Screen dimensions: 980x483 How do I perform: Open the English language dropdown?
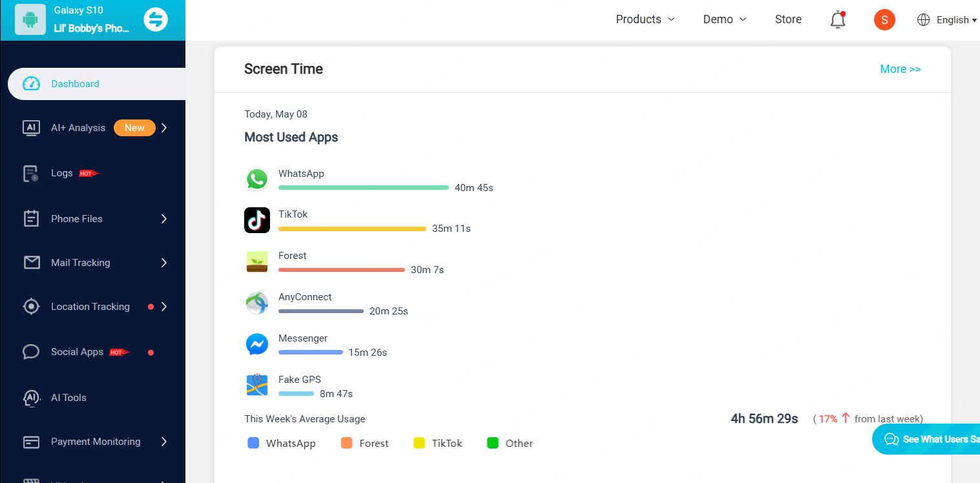(957, 20)
